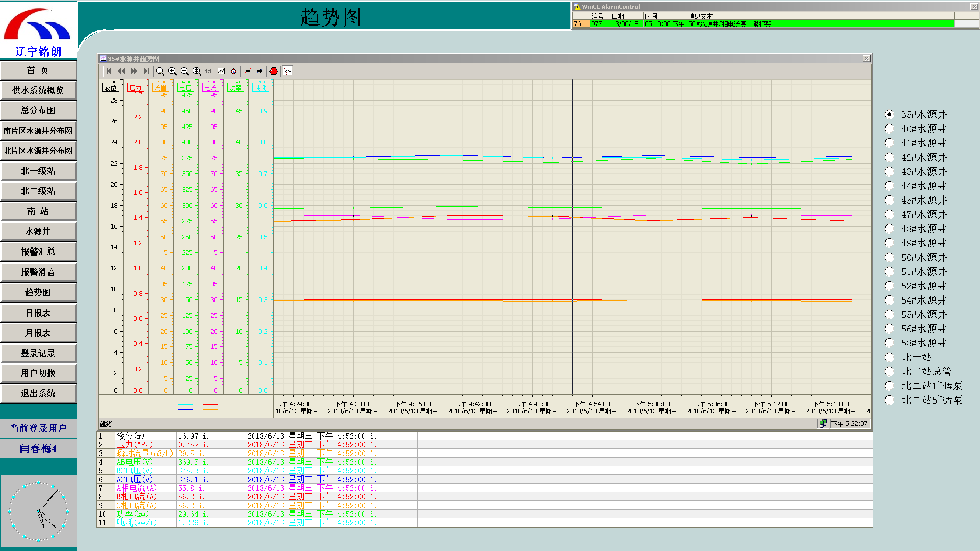Viewport: 980px width, 551px height.
Task: Click the 用户切换 button
Action: click(38, 373)
